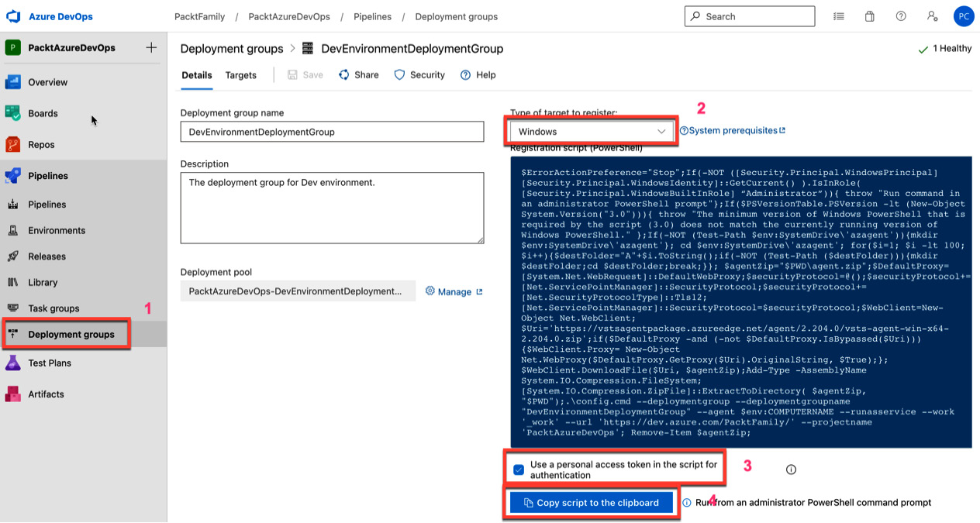Click the gear icon next to Manage
Image resolution: width=980 pixels, height=523 pixels.
(x=430, y=291)
